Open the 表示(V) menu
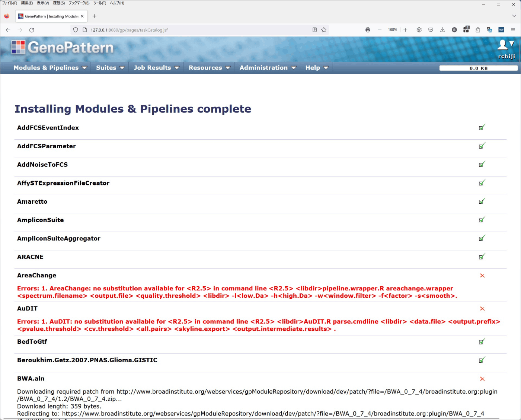This screenshot has width=521, height=420. click(x=43, y=3)
